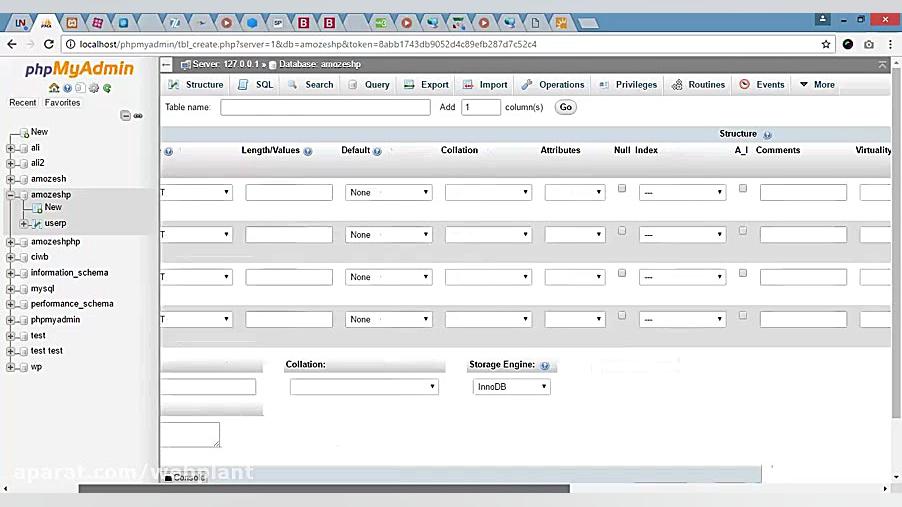Open the Query tab
Screen dimensions: 902x507
point(369,85)
